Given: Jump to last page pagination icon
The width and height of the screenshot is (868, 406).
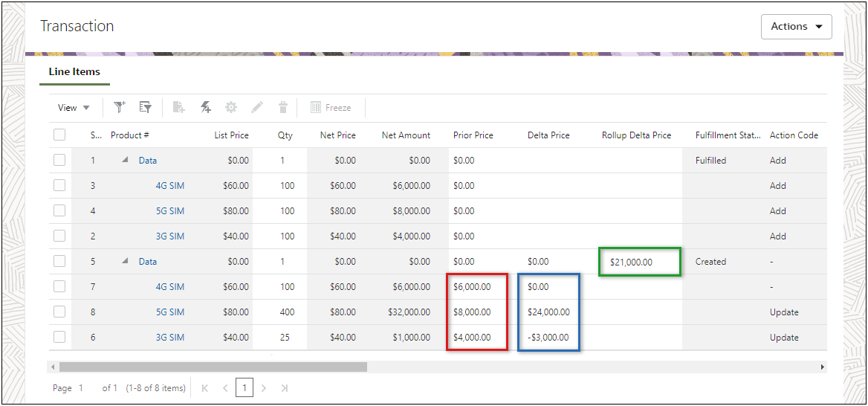Looking at the screenshot, I should click(284, 388).
